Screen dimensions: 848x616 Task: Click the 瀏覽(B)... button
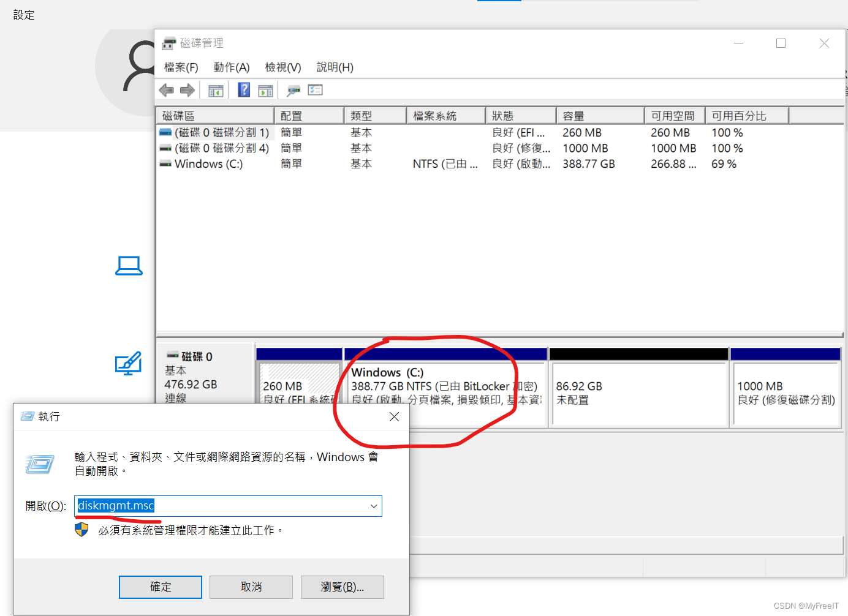click(343, 587)
